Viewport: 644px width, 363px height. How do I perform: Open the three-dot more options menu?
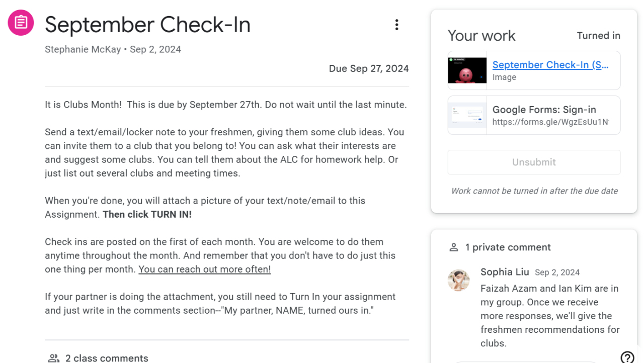396,25
